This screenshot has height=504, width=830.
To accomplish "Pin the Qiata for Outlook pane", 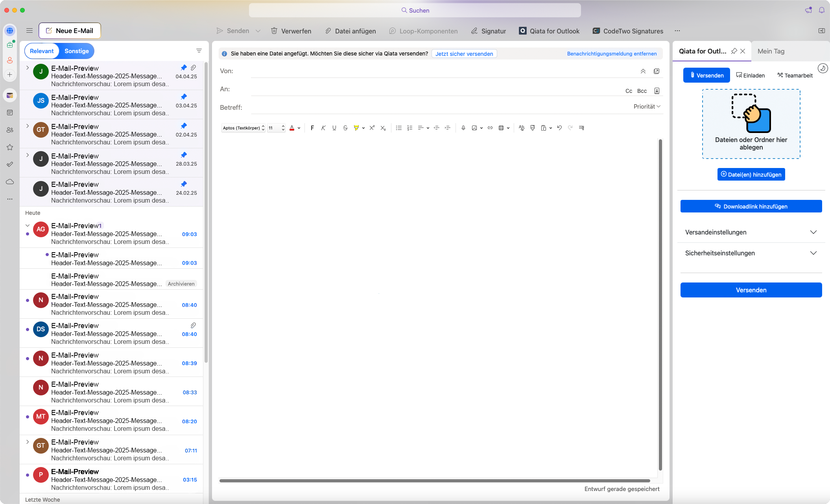I will pos(734,51).
